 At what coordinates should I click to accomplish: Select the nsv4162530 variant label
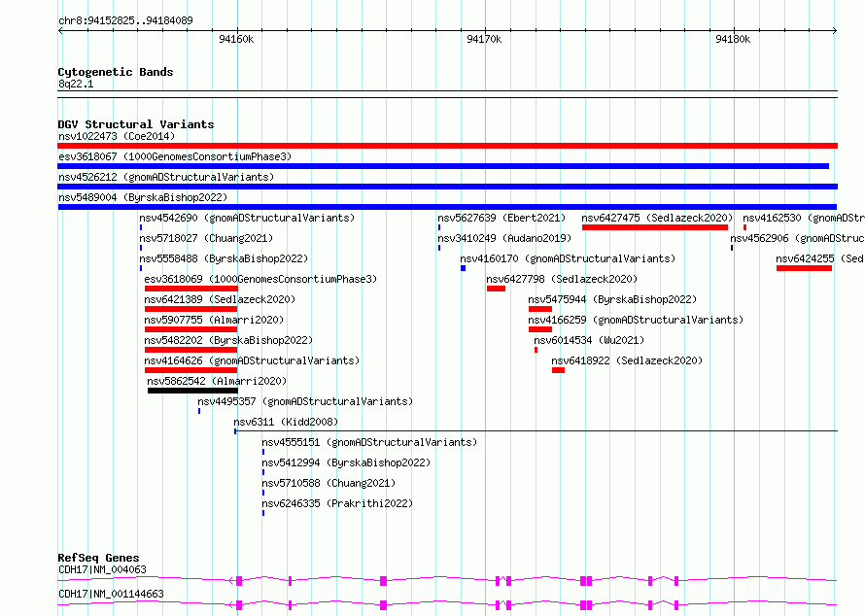pos(804,218)
